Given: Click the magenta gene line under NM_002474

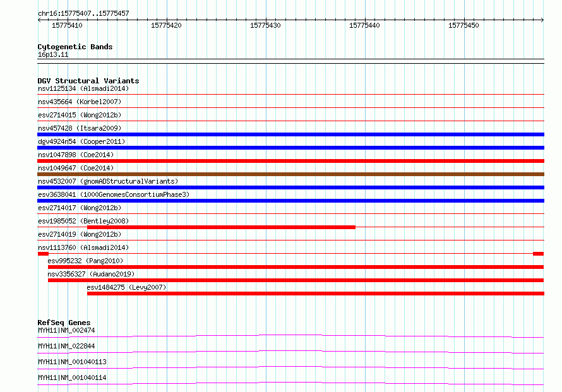Looking at the screenshot, I should [x=290, y=336].
